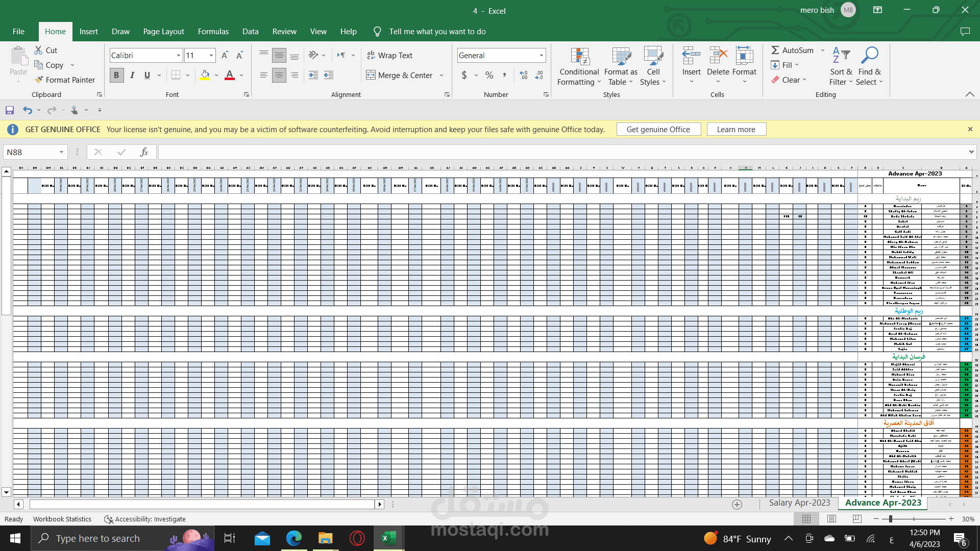Click the Save icon in quick access toolbar
Screen dimensions: 980x551
9,110
